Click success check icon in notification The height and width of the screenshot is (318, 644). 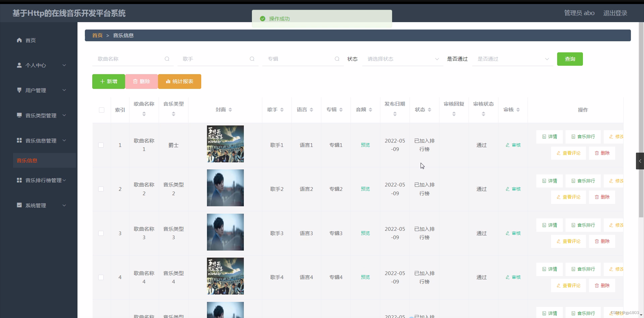(x=263, y=19)
